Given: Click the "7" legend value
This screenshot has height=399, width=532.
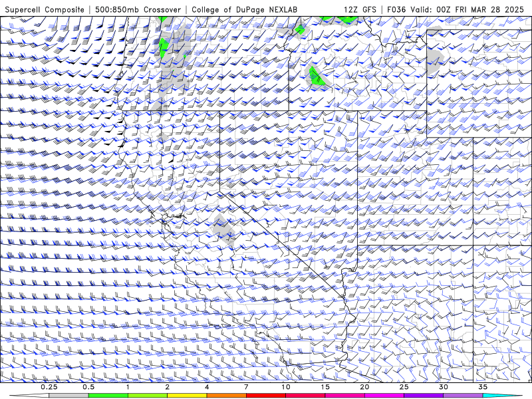Looking at the screenshot, I should [x=246, y=387].
